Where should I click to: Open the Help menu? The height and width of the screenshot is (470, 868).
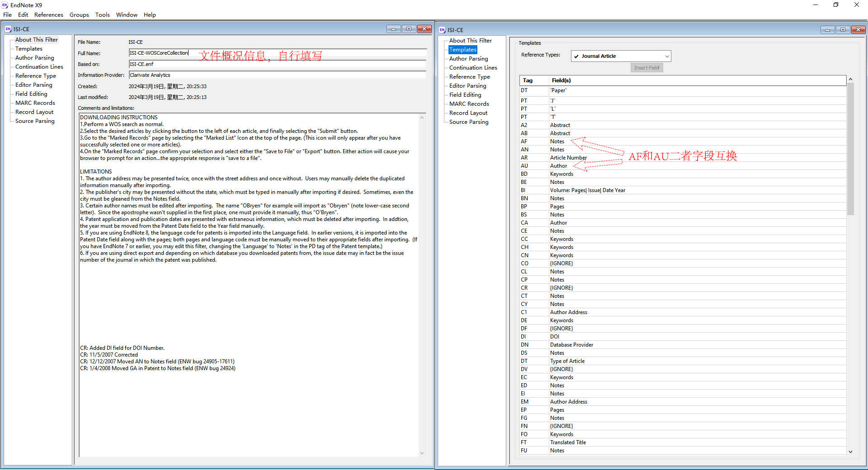[150, 14]
